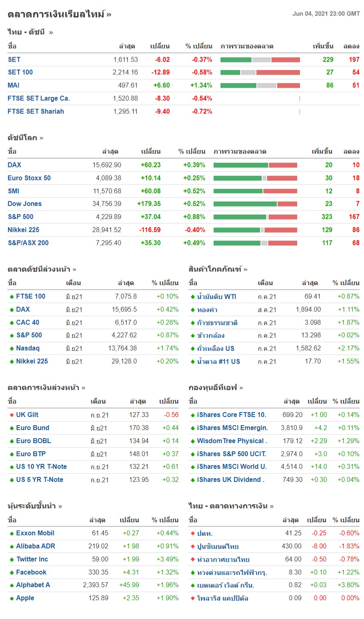Expand the ดัชนีโลก section arrow
This screenshot has width=364, height=619.
point(42,138)
